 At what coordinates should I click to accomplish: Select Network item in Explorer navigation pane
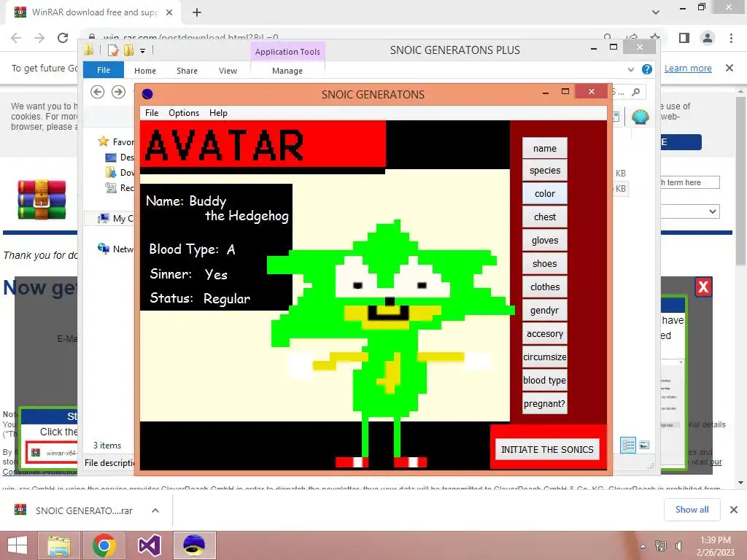coord(115,249)
